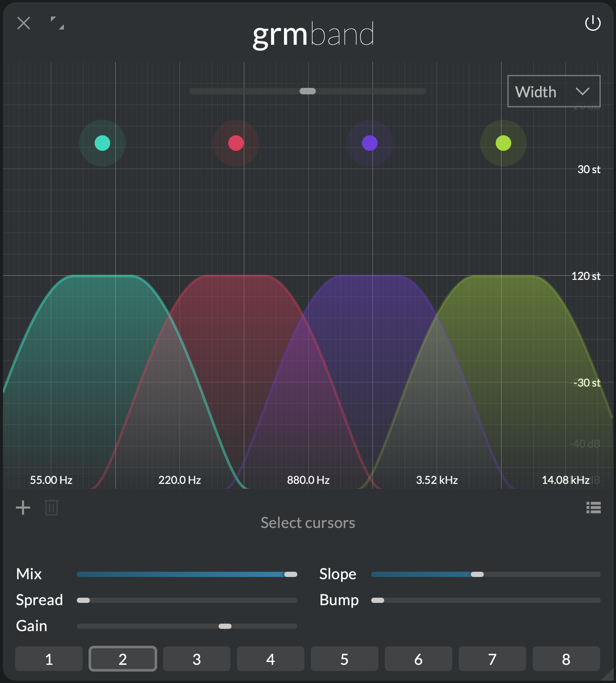Screen dimensions: 616x683
Task: Click the Slope slider handle
Action: pyautogui.click(x=477, y=574)
